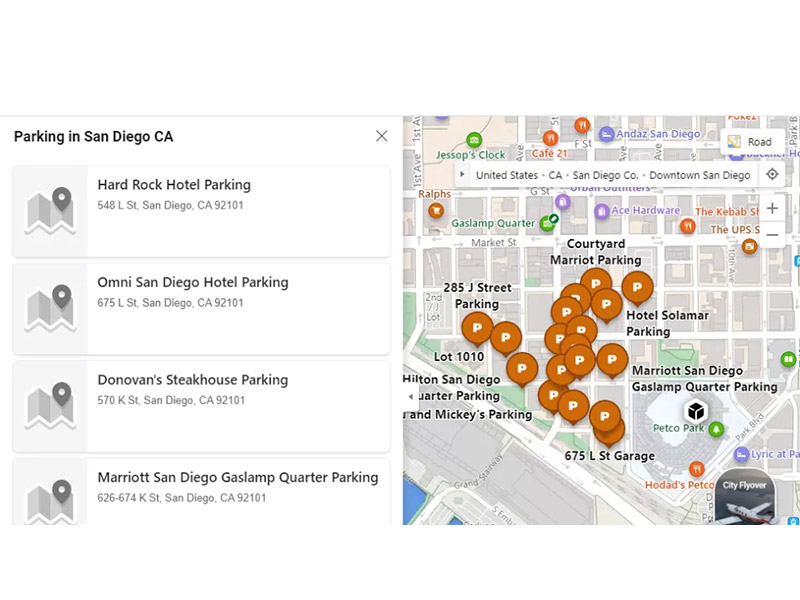Click the Andaz San Diego hotel icon
The height and width of the screenshot is (600, 800).
click(606, 134)
